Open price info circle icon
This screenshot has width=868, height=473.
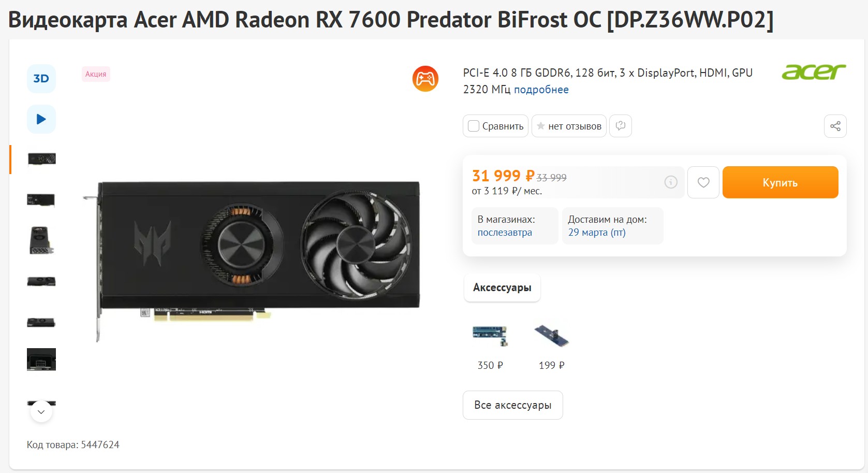click(671, 182)
